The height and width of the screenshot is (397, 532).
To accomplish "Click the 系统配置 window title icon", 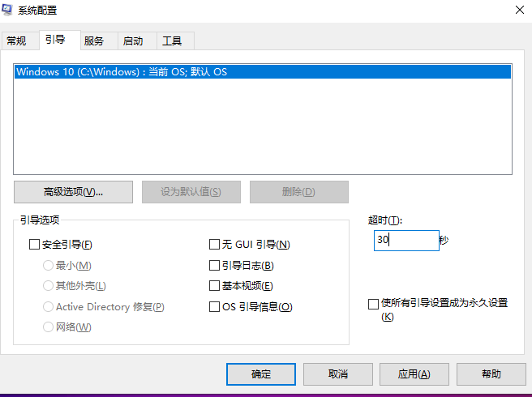I will click(6, 10).
